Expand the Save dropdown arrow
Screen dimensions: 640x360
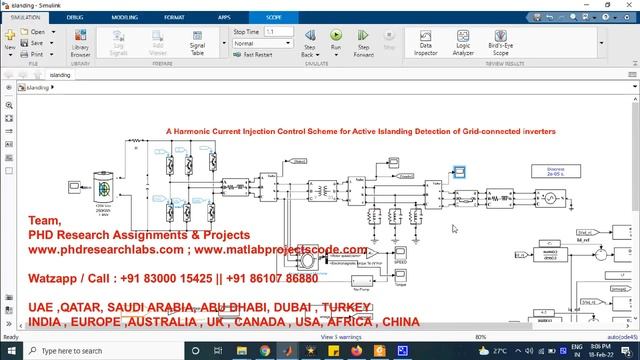(x=52, y=43)
